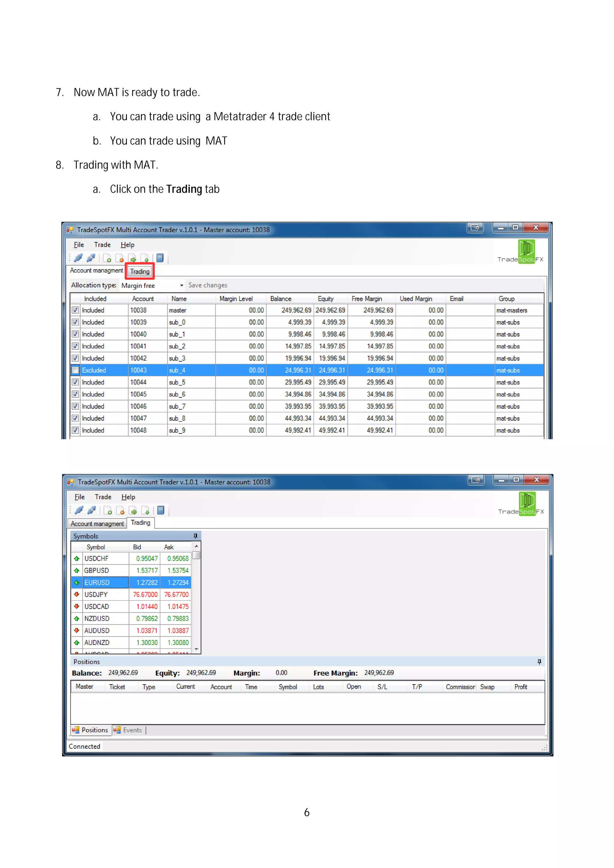This screenshot has height=868, width=614.
Task: Click the account number 10047 cell
Action: coord(148,419)
